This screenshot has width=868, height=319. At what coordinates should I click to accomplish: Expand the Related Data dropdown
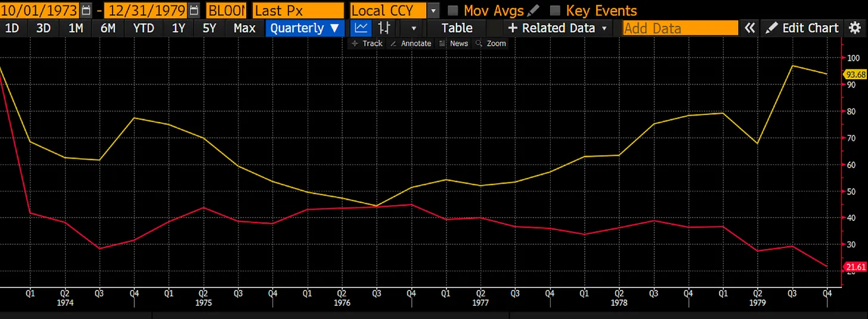click(x=558, y=28)
